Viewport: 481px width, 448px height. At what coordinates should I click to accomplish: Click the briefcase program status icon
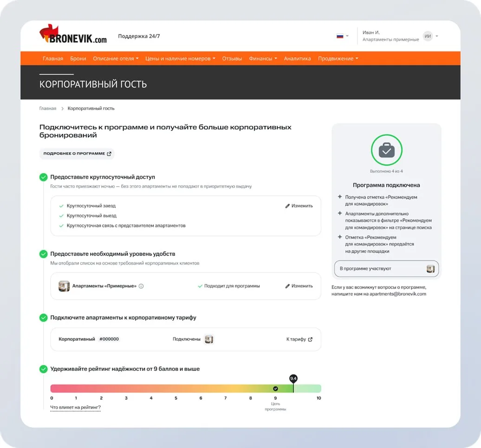point(386,150)
